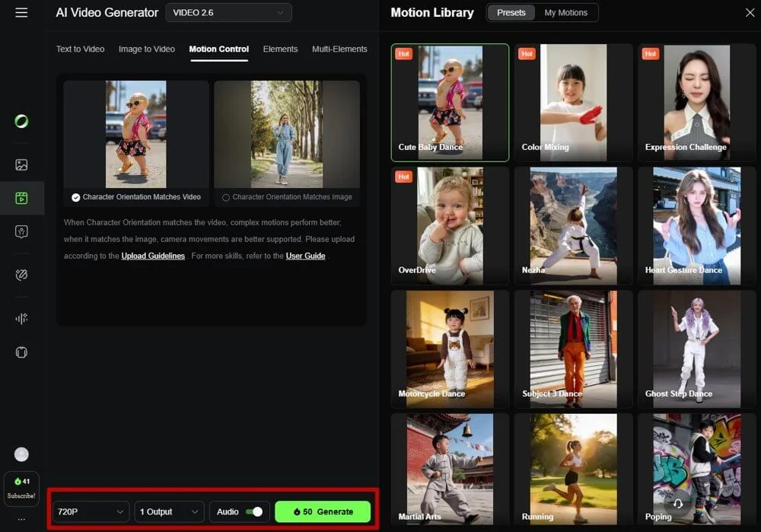
Task: Expand the 1 Output count dropdown
Action: pyautogui.click(x=170, y=512)
